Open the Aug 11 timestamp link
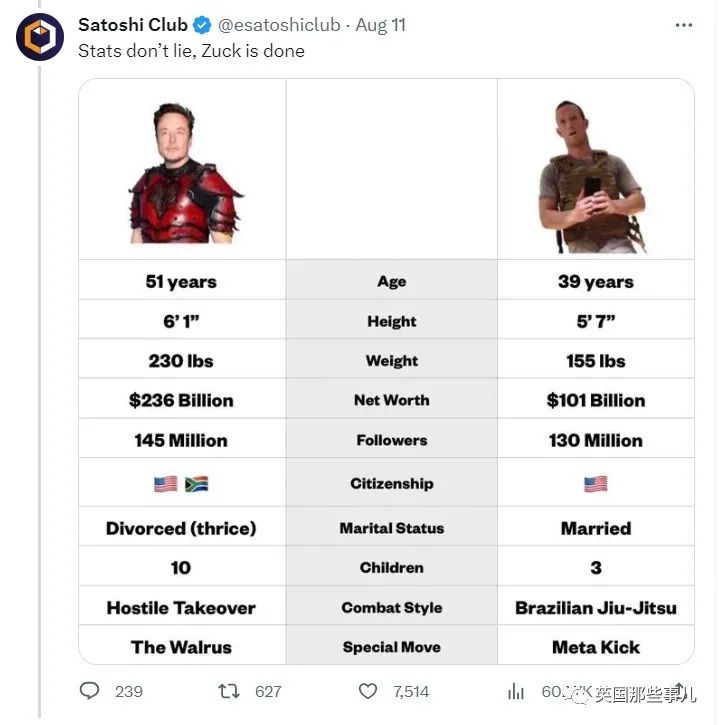This screenshot has width=719, height=725. pyautogui.click(x=381, y=25)
